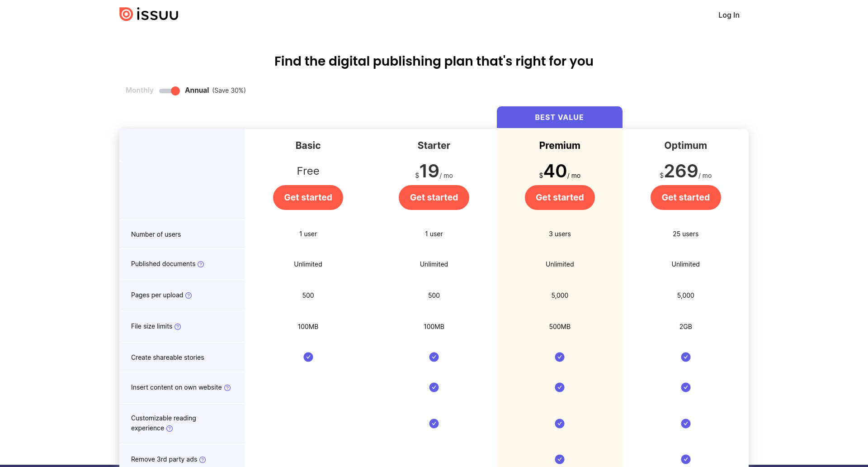Image resolution: width=868 pixels, height=467 pixels.
Task: Select Monthly billing option
Action: pos(140,90)
